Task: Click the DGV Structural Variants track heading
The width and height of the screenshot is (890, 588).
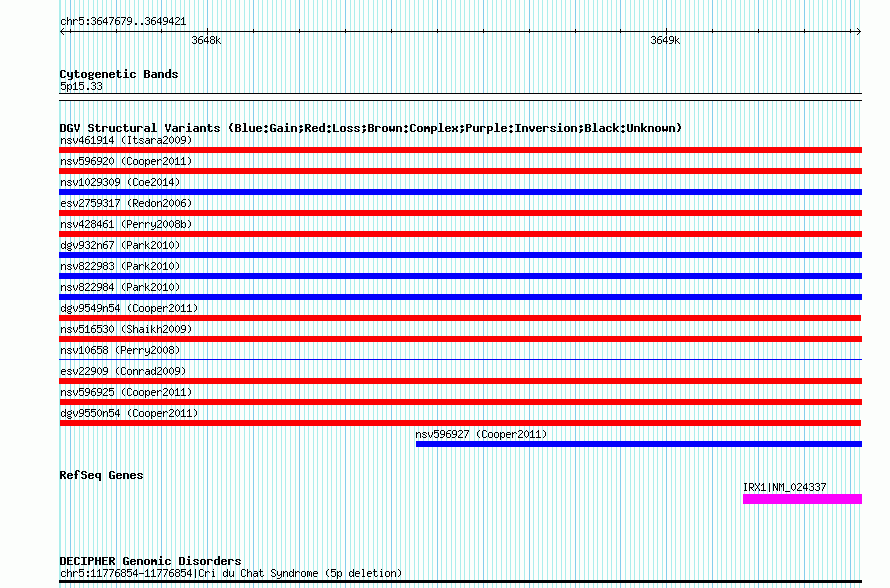Action: tap(371, 128)
